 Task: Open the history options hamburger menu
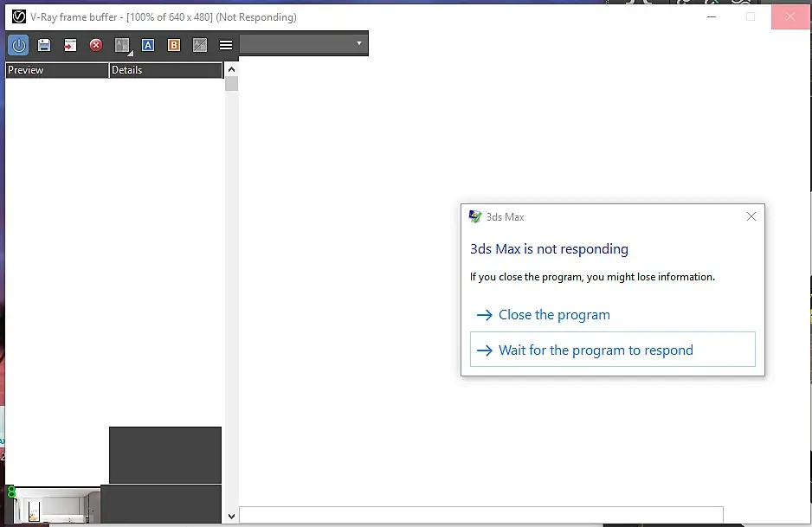click(226, 45)
